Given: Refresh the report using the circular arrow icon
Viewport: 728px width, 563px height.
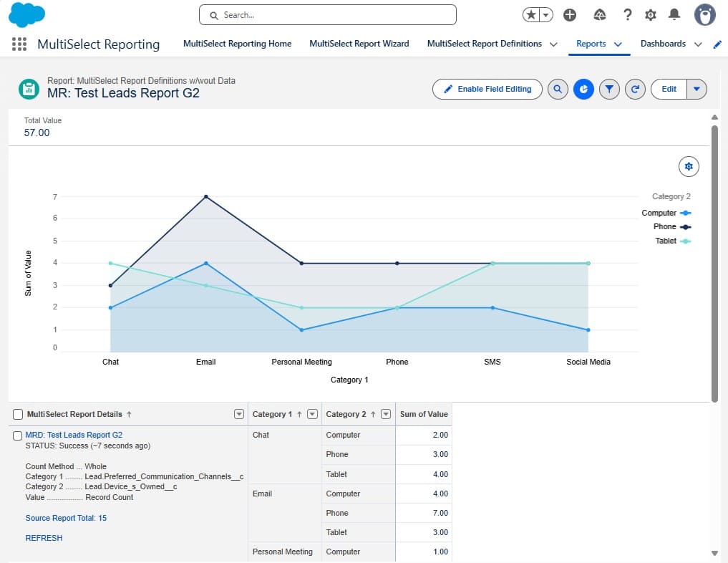Looking at the screenshot, I should (635, 89).
